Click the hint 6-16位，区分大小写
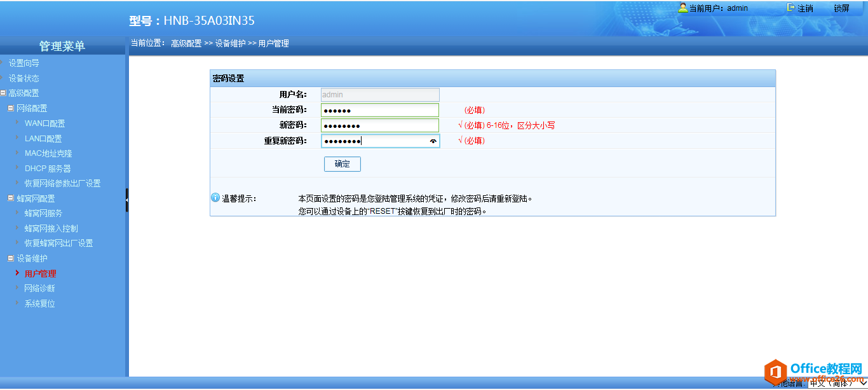Viewport: 868px width, 390px height. point(520,126)
